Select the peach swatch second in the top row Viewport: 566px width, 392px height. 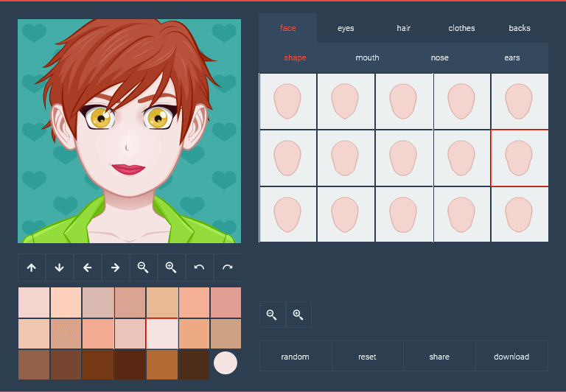tap(66, 303)
